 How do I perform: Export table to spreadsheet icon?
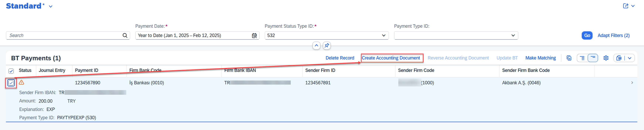[x=619, y=58]
